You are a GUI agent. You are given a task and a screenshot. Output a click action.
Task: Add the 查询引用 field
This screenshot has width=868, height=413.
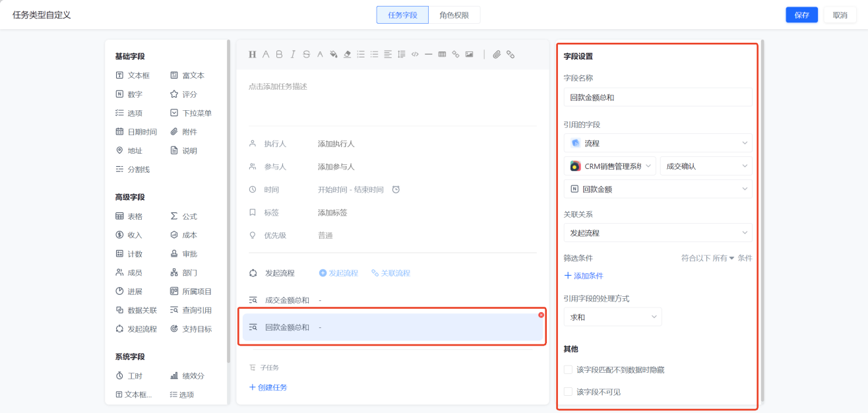pyautogui.click(x=191, y=310)
